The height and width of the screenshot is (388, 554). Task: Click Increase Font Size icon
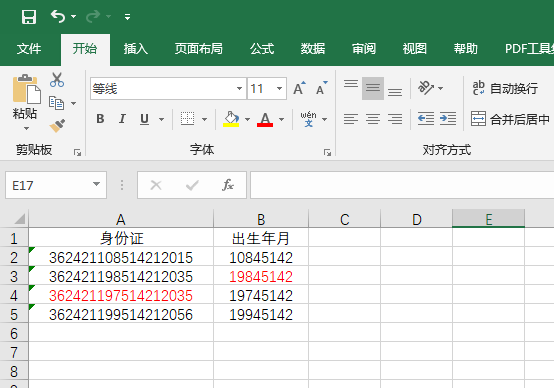tap(299, 88)
